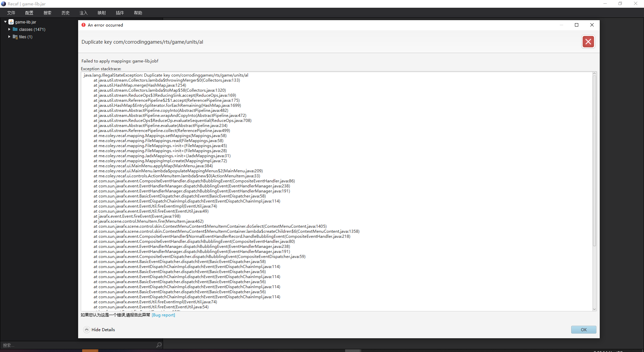Expand the files (1) folder
Viewport: 644px width, 352px height.
coord(9,37)
